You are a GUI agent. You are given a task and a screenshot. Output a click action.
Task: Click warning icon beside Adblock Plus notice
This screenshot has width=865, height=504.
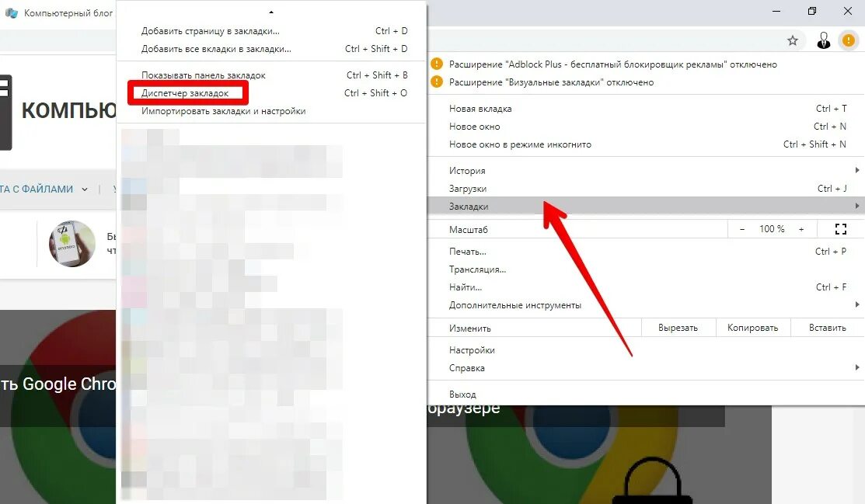[436, 64]
